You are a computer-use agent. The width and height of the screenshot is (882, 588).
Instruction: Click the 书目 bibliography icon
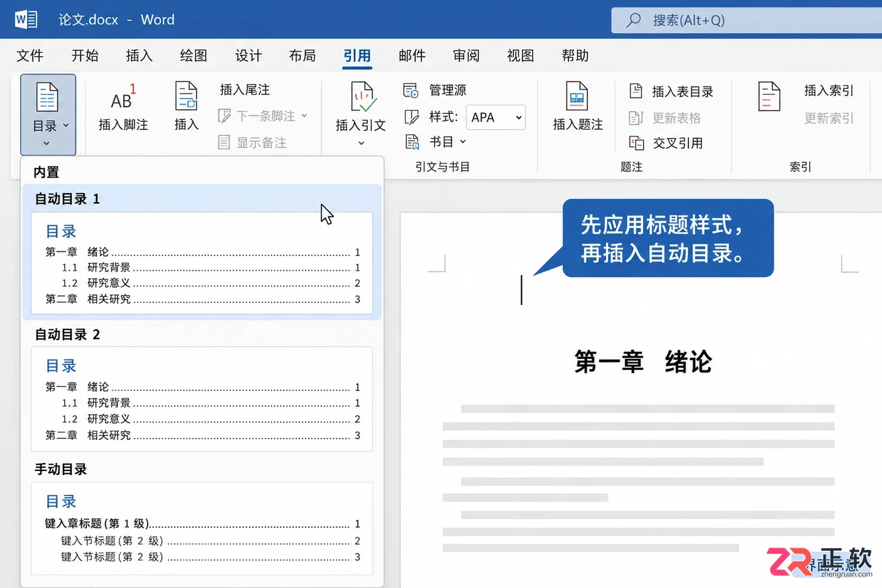point(412,142)
